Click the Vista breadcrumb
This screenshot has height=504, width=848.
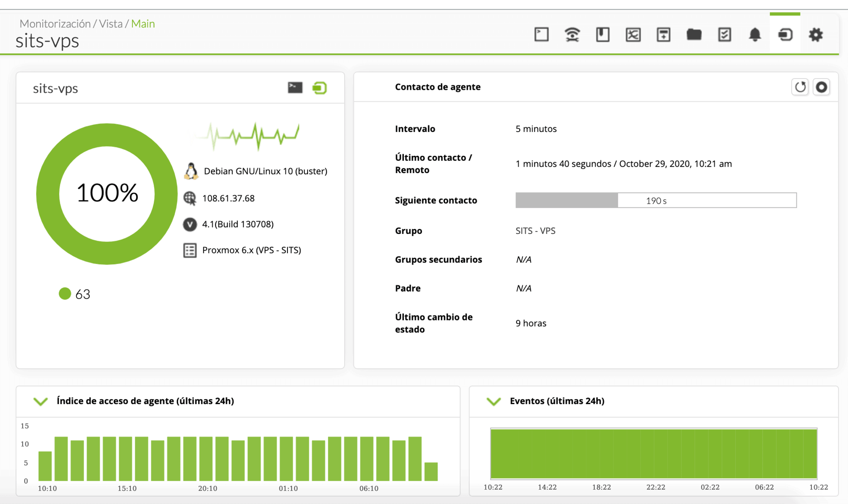tap(111, 24)
